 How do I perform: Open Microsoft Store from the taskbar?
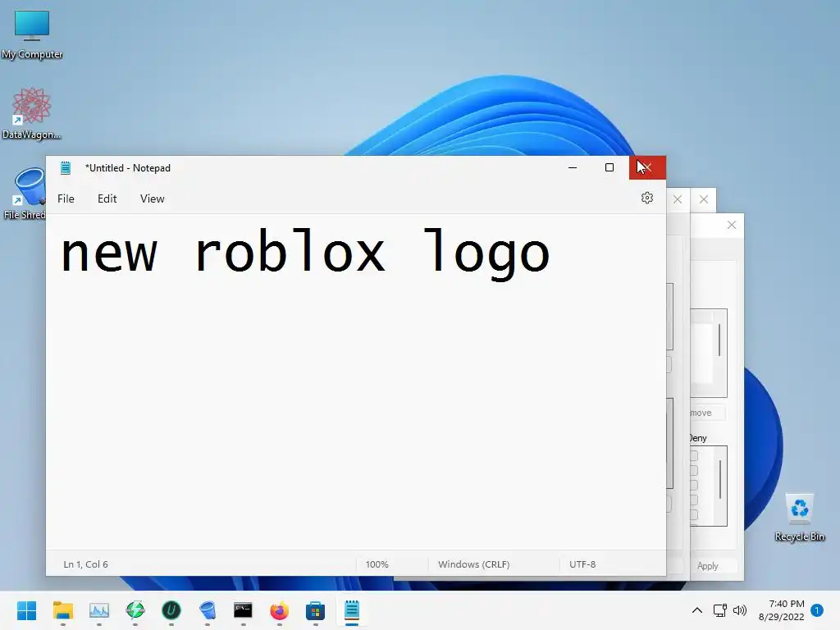316,610
